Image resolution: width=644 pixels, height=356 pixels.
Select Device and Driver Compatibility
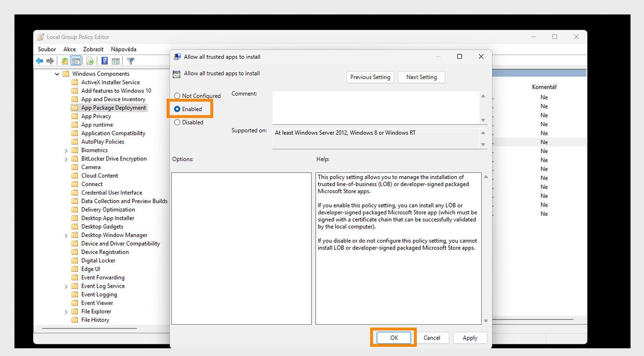120,244
